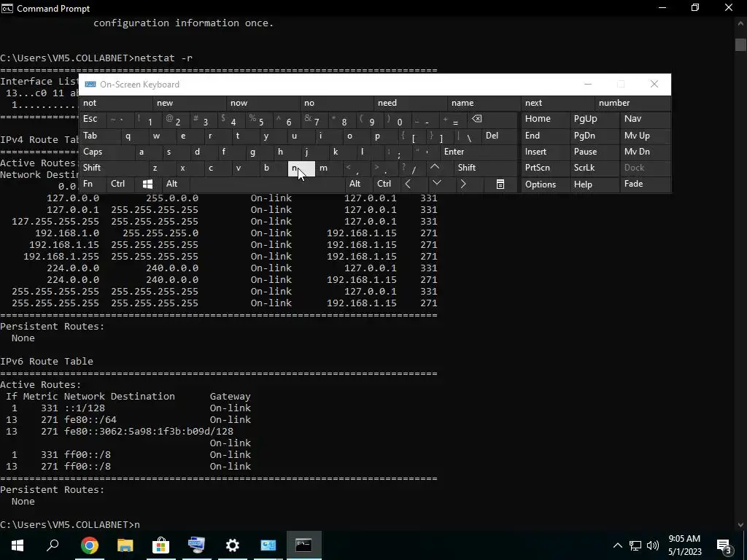Click the space bar key
Image resolution: width=747 pixels, height=560 pixels.
(x=267, y=184)
